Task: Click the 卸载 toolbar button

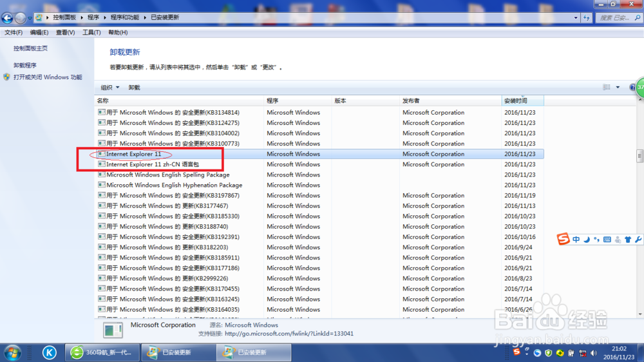Action: point(135,88)
